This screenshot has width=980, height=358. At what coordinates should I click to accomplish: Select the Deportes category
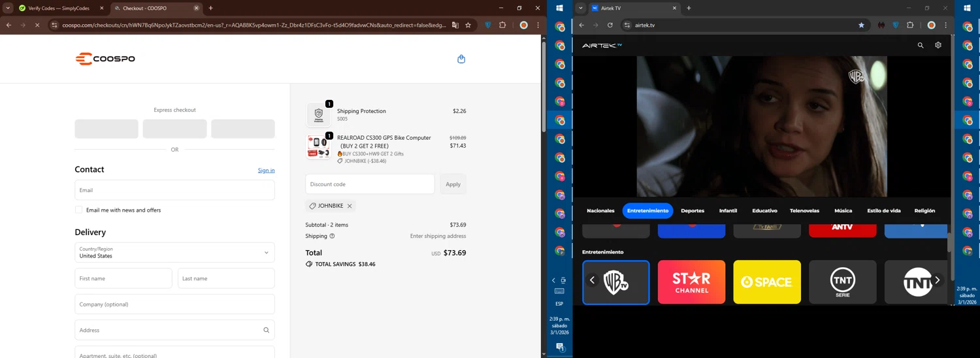click(x=693, y=211)
